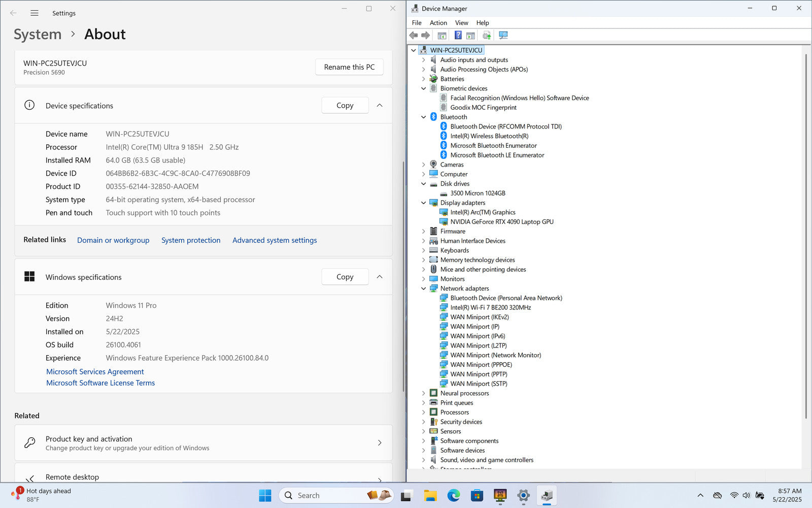
Task: Open Settings navigation hamburger menu
Action: click(35, 13)
